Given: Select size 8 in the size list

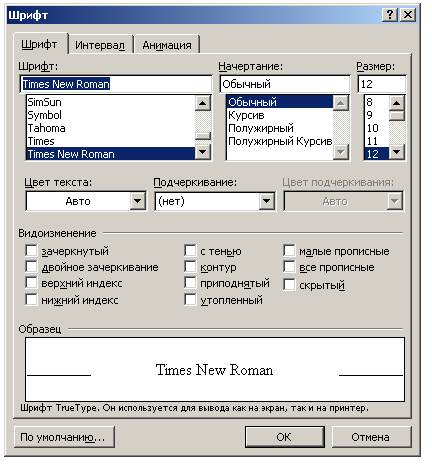Looking at the screenshot, I should tap(377, 102).
